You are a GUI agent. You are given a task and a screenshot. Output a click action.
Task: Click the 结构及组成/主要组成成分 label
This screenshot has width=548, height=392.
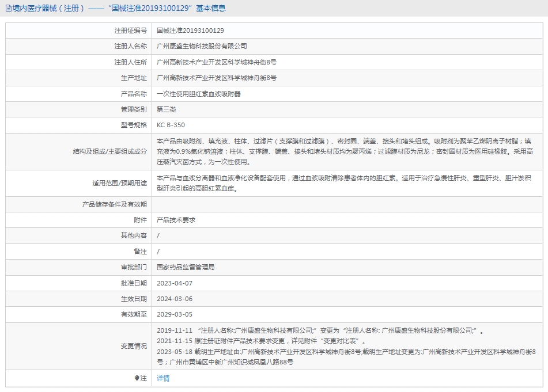coord(109,151)
